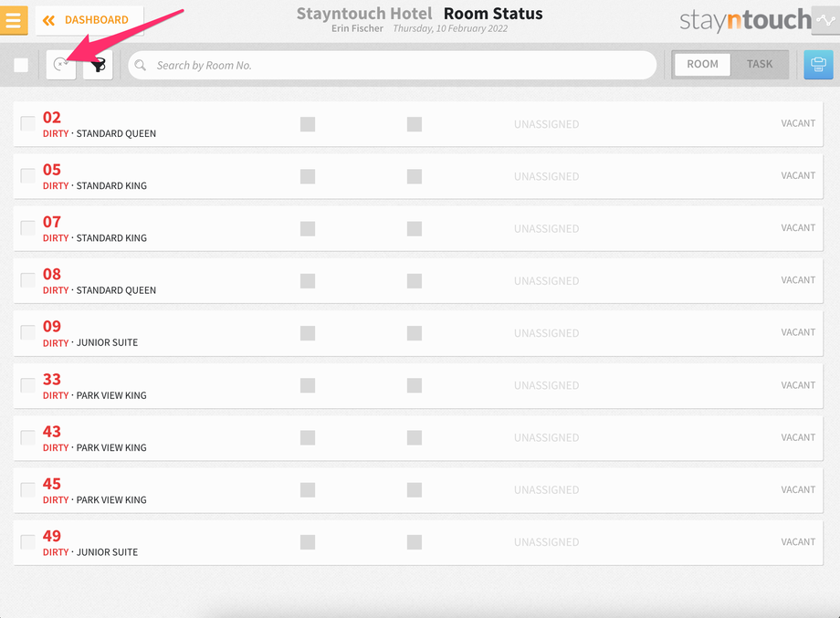Check the box for room 08
Viewport: 840px width, 618px height.
pyautogui.click(x=28, y=280)
